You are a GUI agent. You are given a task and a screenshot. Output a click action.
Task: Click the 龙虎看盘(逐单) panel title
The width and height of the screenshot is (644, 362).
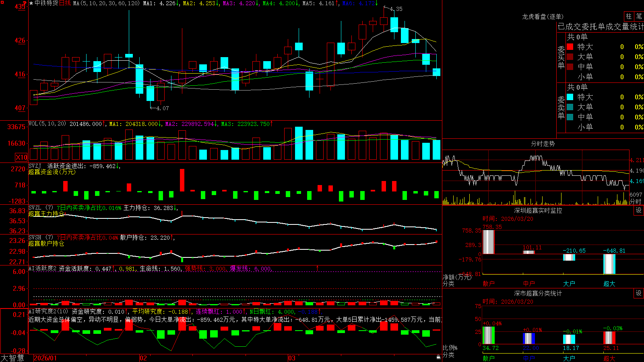pyautogui.click(x=543, y=16)
